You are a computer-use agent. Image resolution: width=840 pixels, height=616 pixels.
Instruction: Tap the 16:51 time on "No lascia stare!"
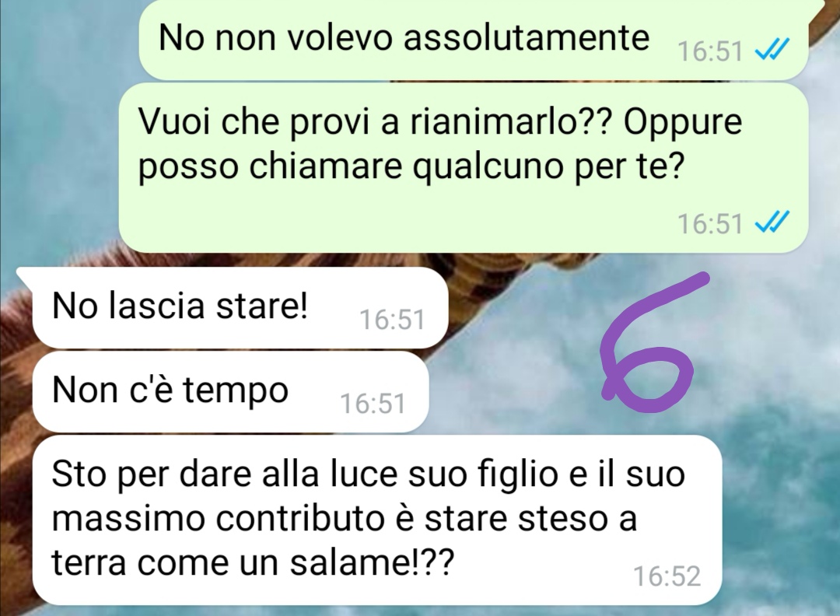tap(392, 320)
